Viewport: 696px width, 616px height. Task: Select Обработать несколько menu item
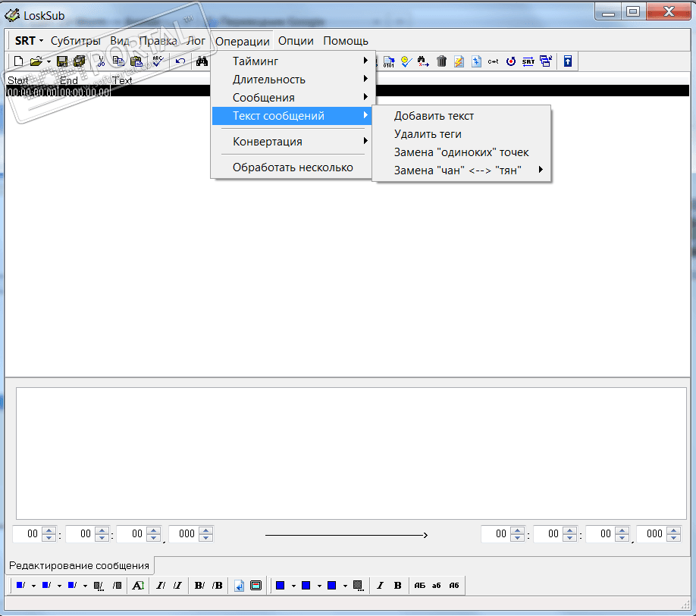coord(293,167)
